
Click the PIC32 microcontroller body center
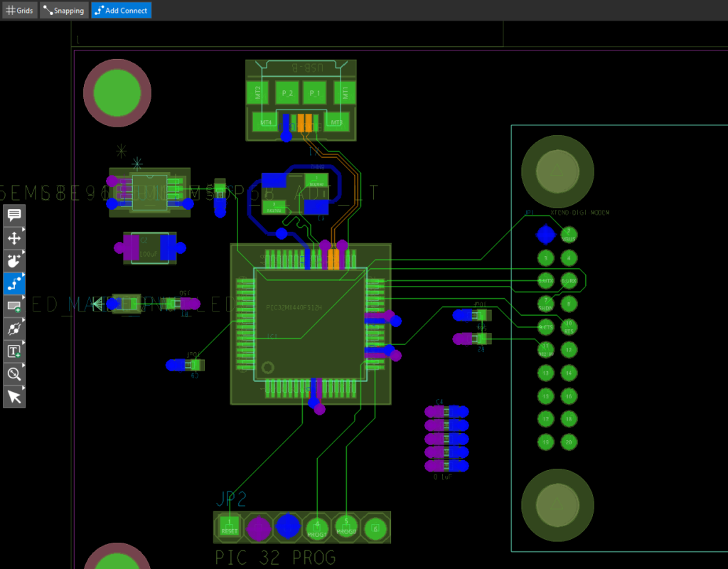click(x=310, y=324)
